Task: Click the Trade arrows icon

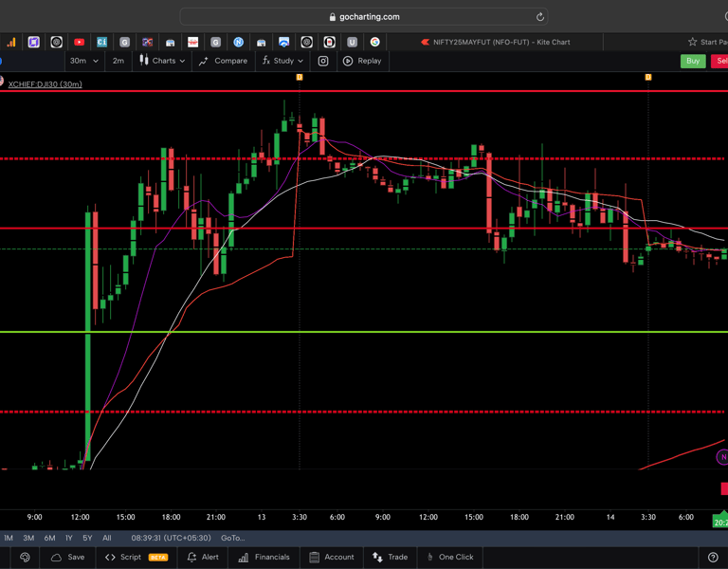Action: coord(377,557)
